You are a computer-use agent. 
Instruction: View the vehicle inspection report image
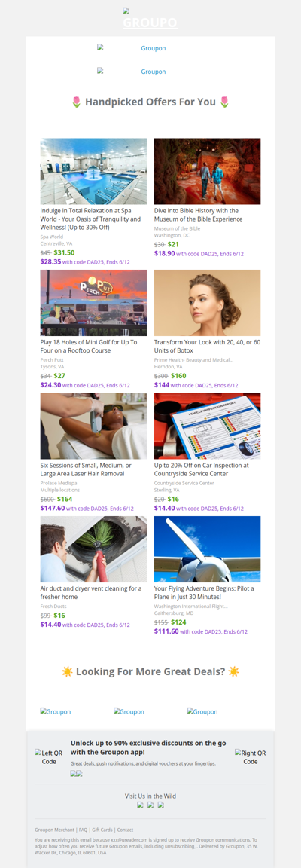click(208, 426)
